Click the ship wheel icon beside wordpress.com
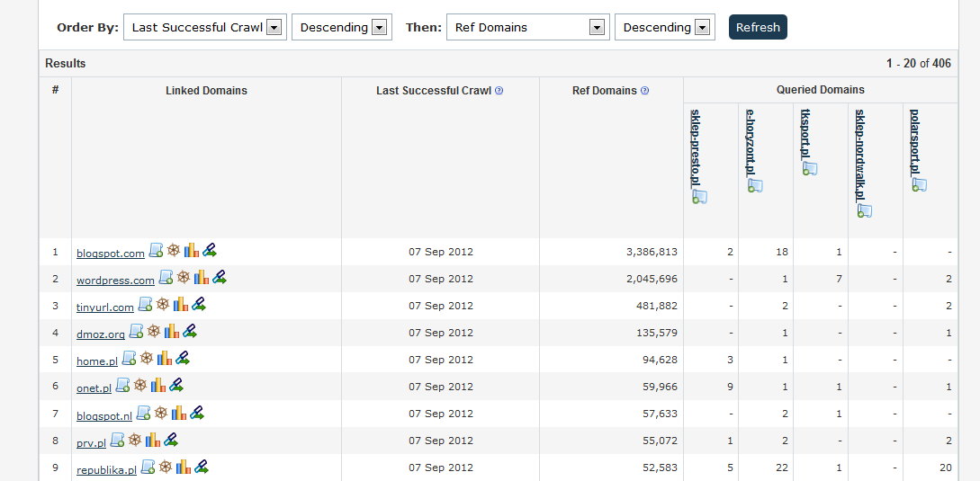 click(184, 278)
